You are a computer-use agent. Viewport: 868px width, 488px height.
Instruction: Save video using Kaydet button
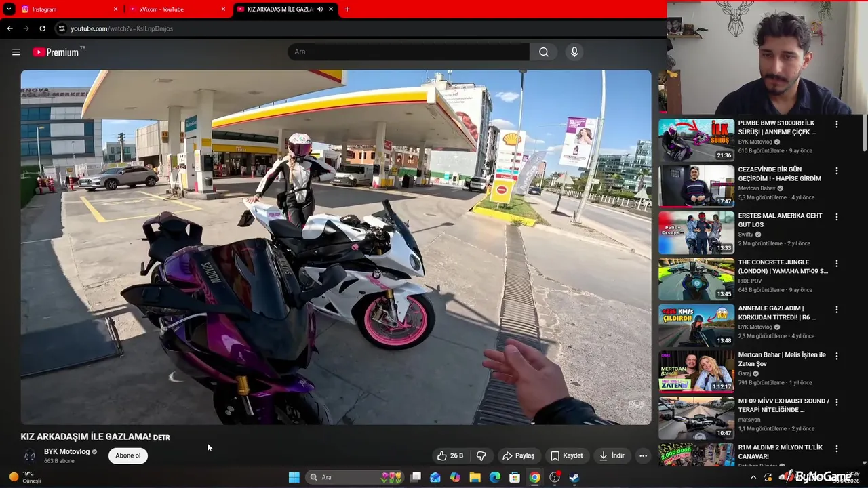coord(566,455)
